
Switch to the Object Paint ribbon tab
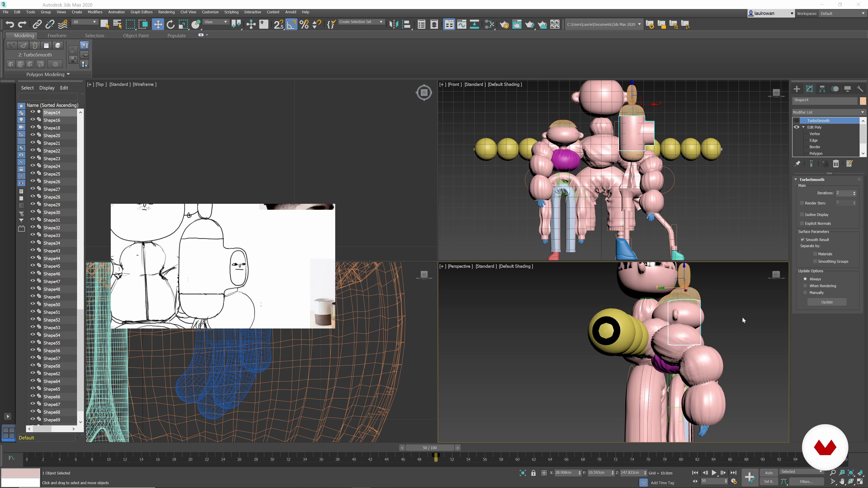pyautogui.click(x=136, y=35)
